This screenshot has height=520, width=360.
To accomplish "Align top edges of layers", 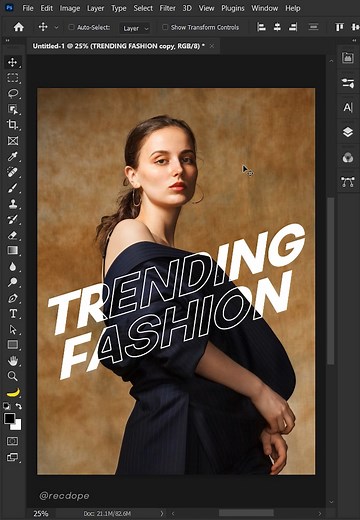I will pos(339,27).
